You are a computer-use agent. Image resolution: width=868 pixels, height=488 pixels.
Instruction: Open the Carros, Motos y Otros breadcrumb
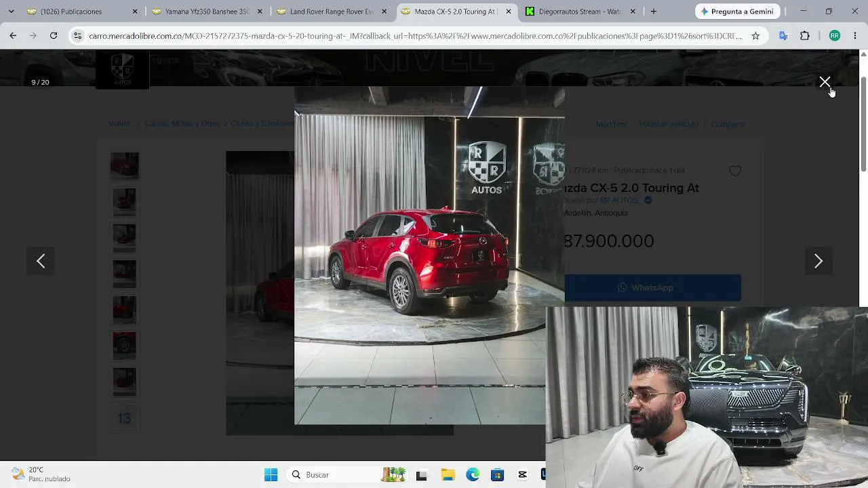[182, 124]
